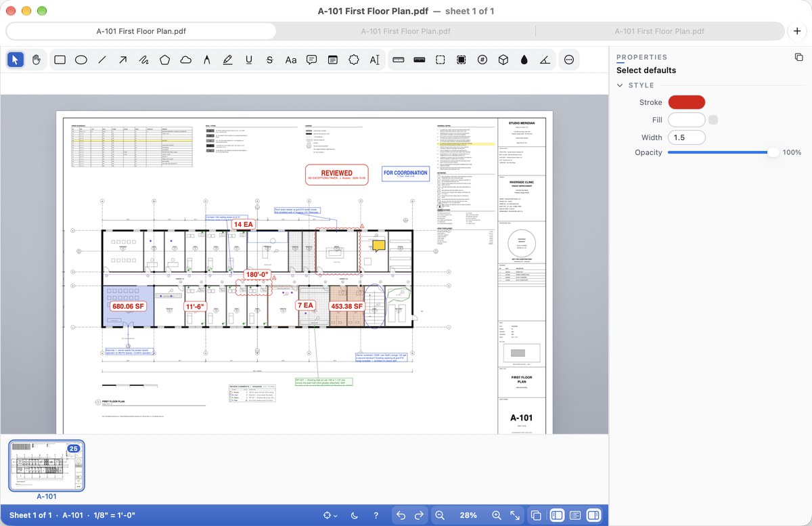Viewport: 812px width, 526px height.
Task: Select the Cloud markup tool
Action: [x=185, y=60]
